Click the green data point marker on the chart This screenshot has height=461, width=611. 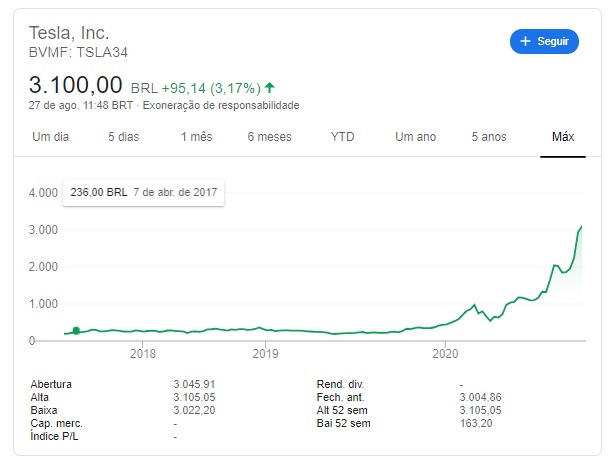[x=76, y=330]
